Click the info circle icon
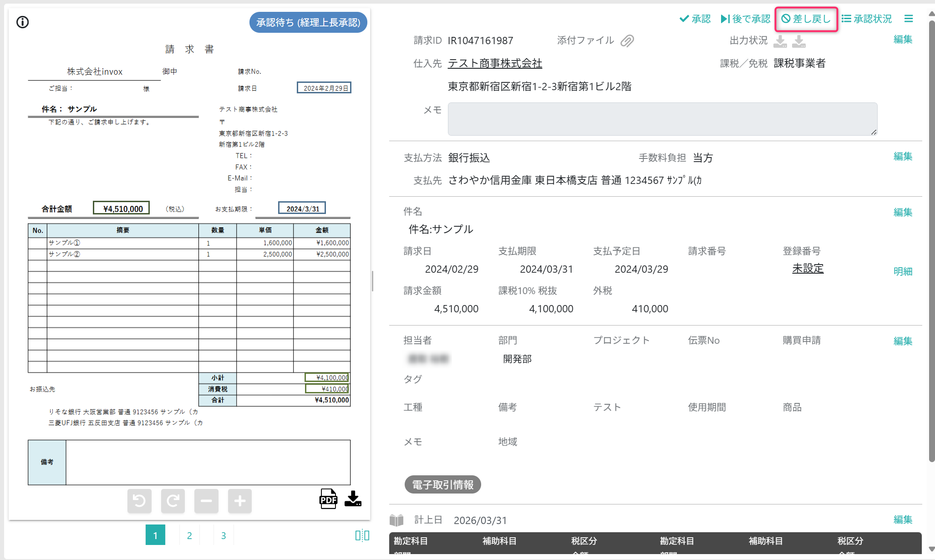The width and height of the screenshot is (935, 560). pyautogui.click(x=22, y=22)
